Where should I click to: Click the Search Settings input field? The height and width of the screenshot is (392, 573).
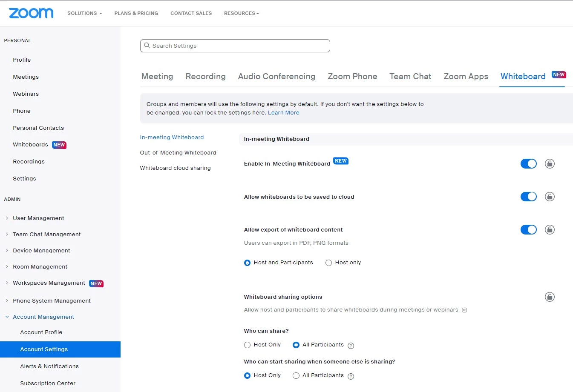pyautogui.click(x=235, y=46)
